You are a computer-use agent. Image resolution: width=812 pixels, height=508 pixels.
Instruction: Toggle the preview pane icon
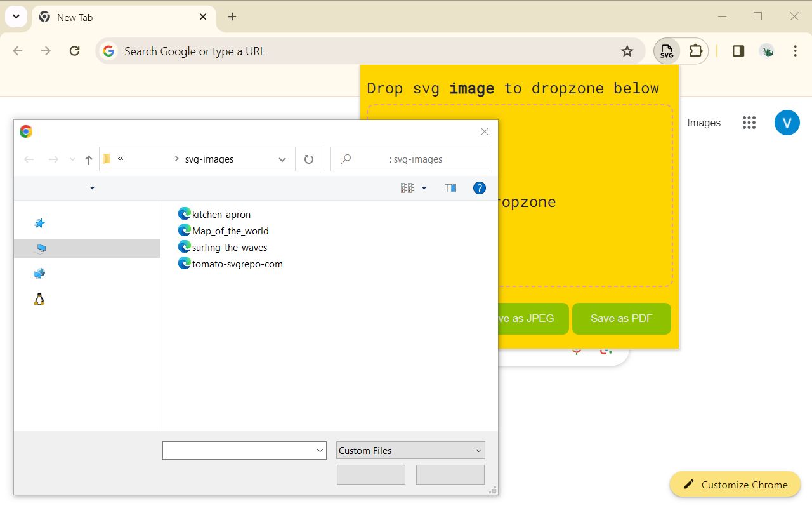450,188
